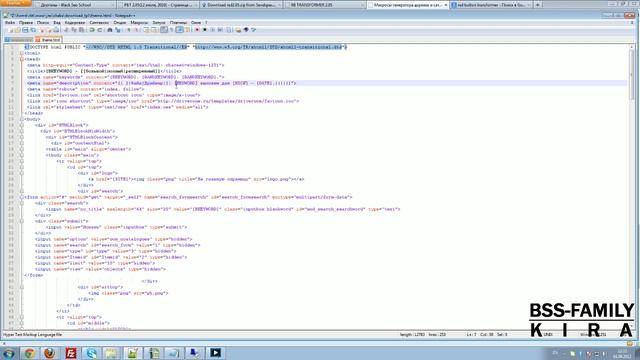This screenshot has height=360, width=640.
Task: Click the Open file toolbar icon
Action: pos(18,30)
